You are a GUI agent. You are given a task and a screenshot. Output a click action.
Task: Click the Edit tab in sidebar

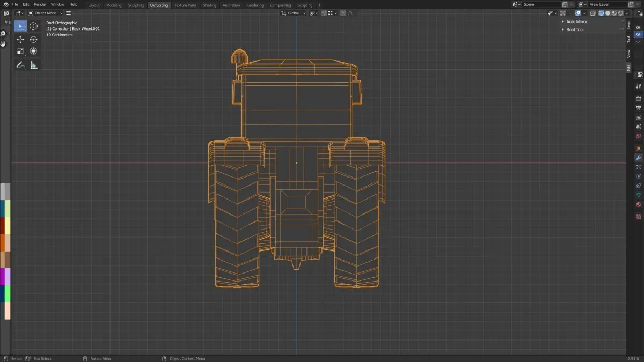tap(628, 68)
